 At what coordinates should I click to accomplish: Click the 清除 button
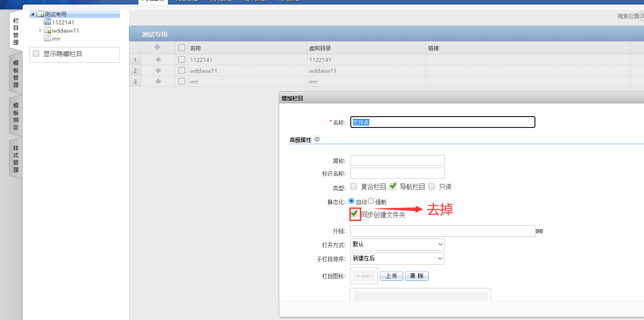[x=416, y=276]
